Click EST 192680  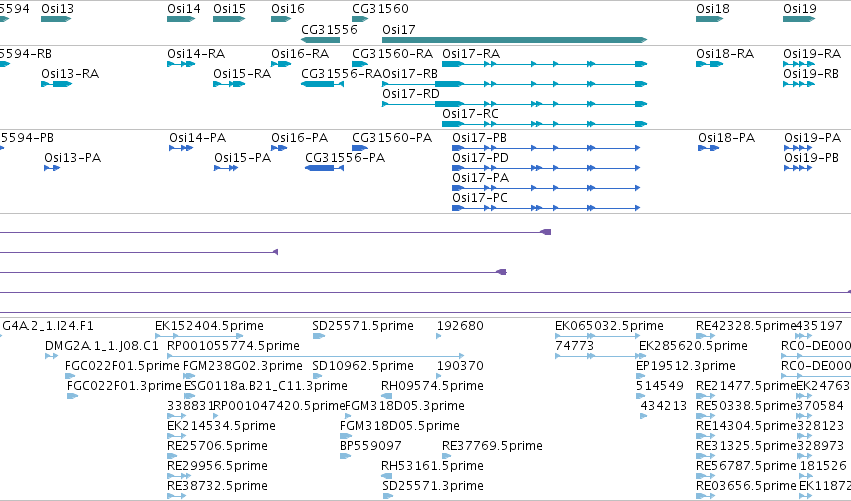[x=439, y=337]
